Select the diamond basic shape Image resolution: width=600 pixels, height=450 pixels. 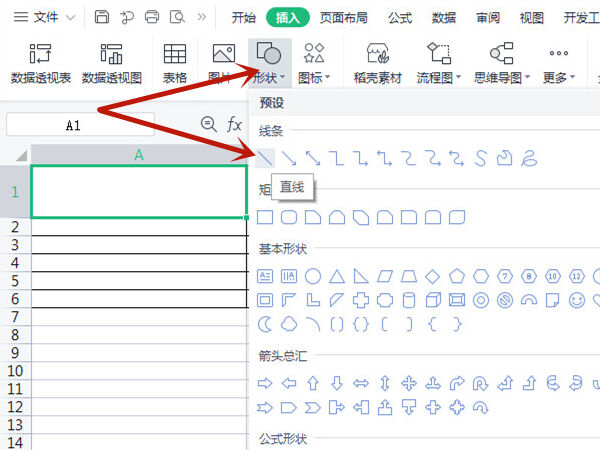(x=433, y=276)
